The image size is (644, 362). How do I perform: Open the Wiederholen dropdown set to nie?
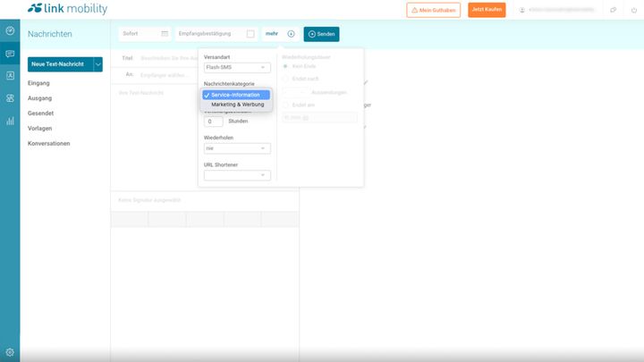point(237,148)
